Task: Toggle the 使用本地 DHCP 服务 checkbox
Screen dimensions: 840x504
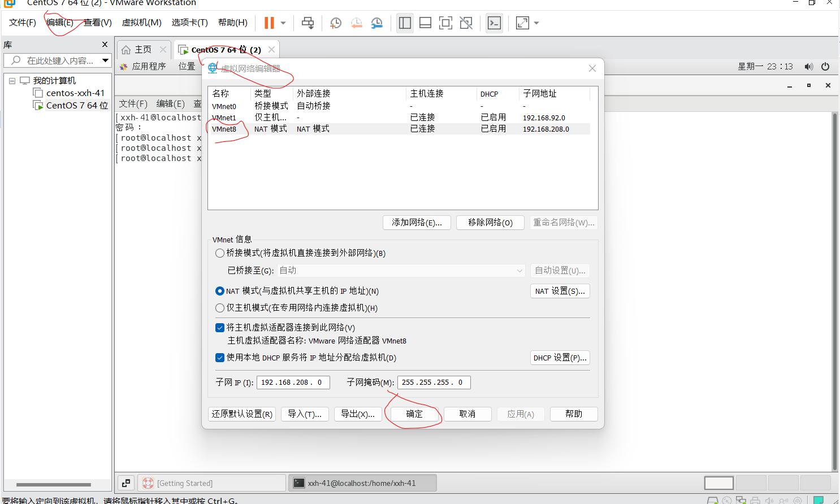Action: [x=220, y=358]
